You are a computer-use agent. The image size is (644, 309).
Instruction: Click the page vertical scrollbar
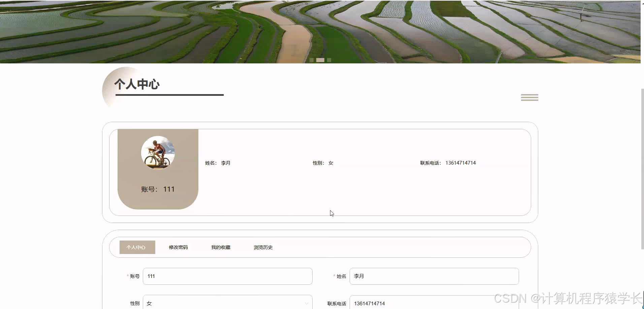coord(642,169)
